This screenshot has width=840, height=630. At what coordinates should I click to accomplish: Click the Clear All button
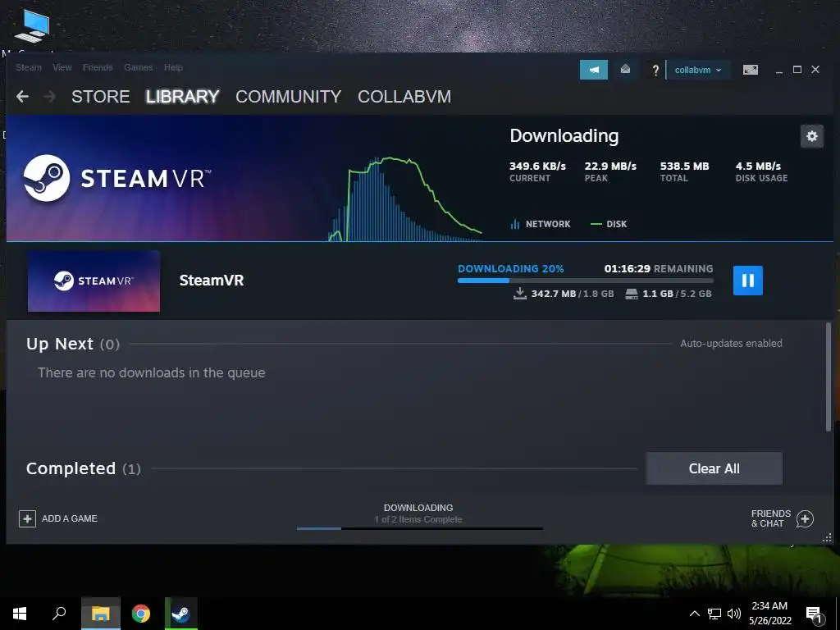(714, 468)
